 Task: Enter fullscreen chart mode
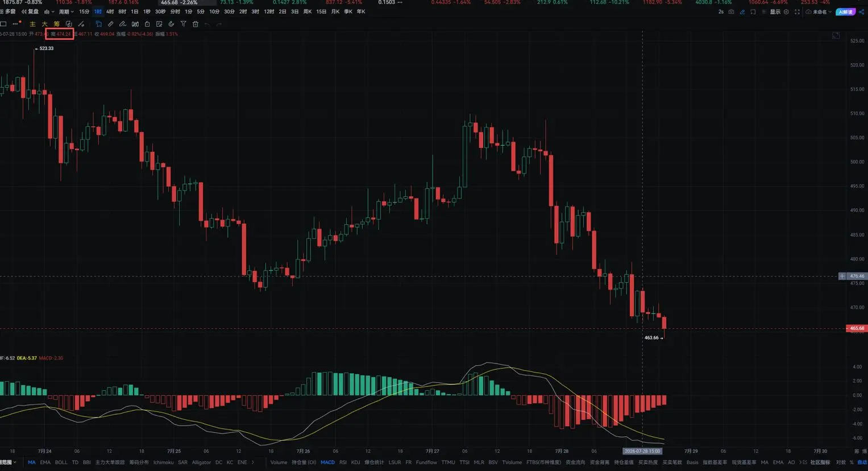coord(797,11)
